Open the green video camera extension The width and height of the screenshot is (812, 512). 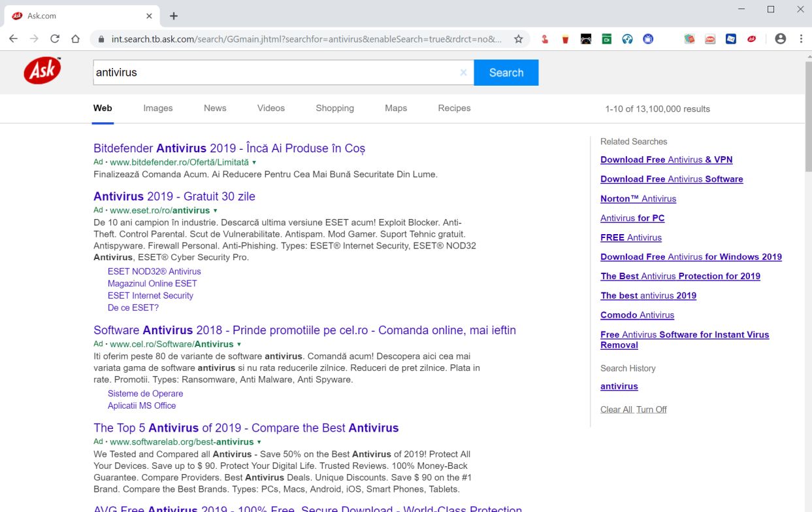(606, 39)
